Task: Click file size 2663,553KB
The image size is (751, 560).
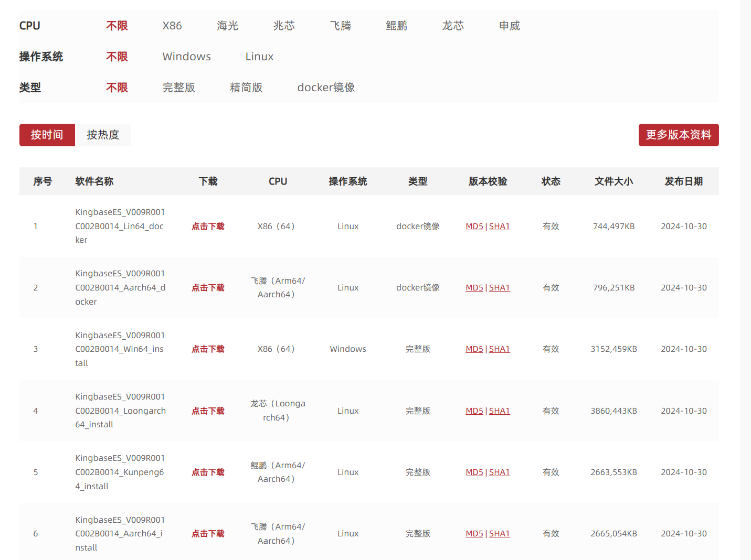Action: click(614, 472)
